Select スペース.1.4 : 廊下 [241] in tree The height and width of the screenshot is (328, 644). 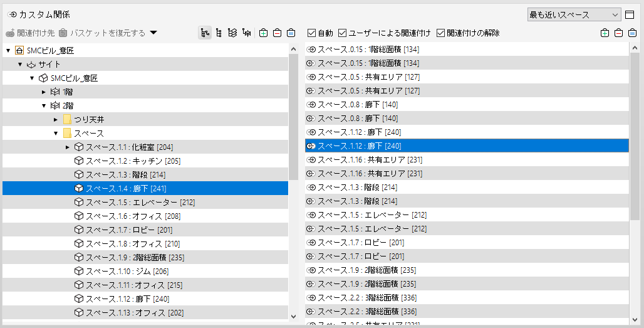click(x=145, y=188)
